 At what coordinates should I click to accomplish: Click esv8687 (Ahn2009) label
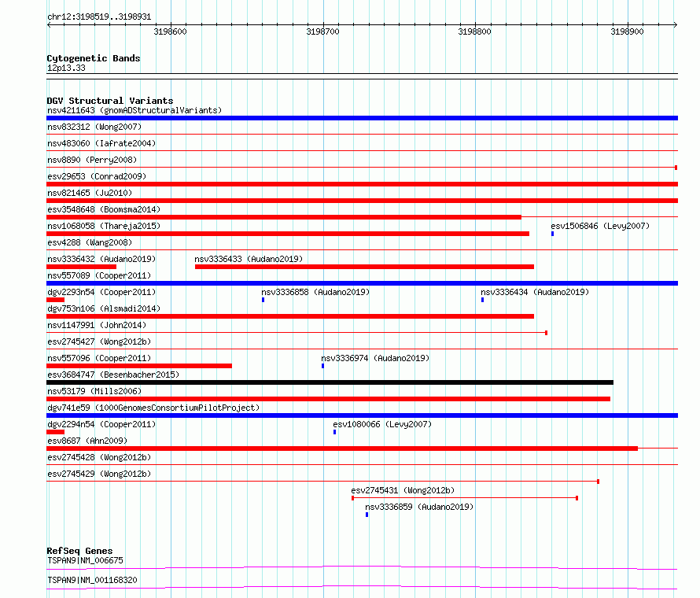(x=87, y=441)
